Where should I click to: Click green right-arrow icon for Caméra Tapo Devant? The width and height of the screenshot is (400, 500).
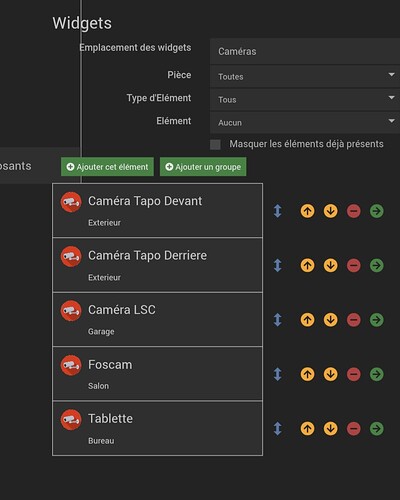coord(377,211)
